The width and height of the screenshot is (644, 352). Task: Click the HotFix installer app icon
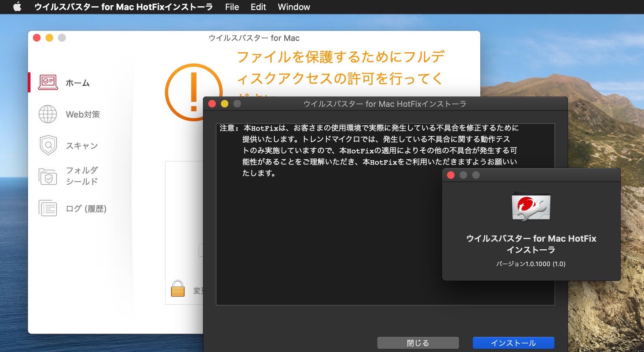531,207
